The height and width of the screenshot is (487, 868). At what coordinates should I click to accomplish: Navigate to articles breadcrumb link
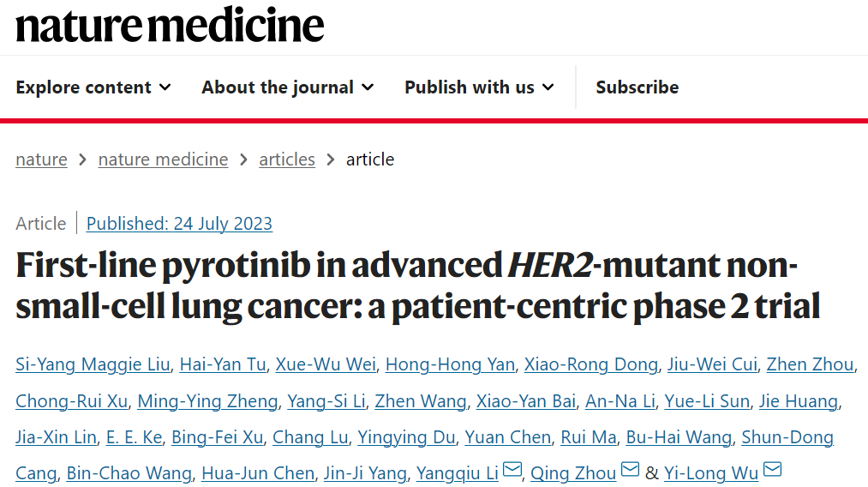point(287,159)
